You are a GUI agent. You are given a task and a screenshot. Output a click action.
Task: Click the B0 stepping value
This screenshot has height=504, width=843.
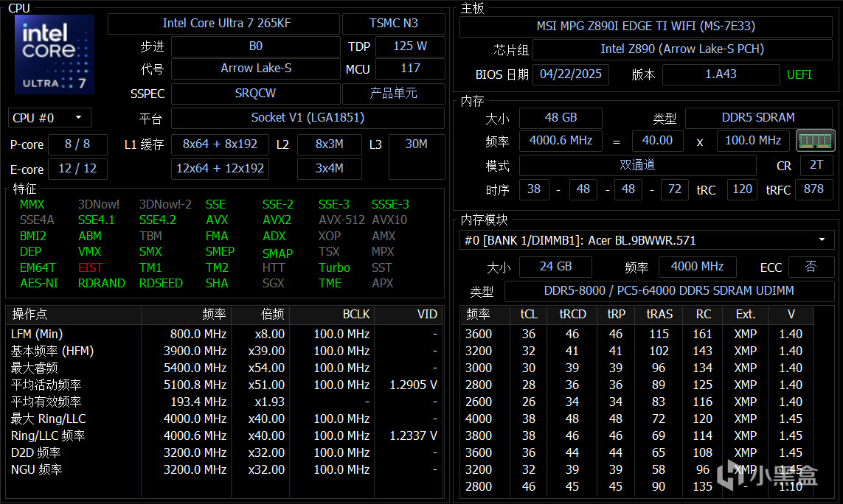[x=255, y=46]
